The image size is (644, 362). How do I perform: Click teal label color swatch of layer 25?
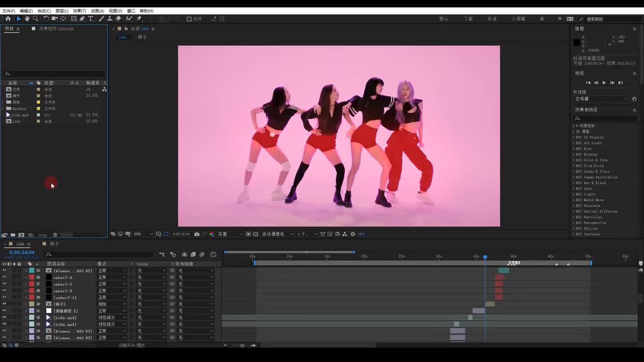pos(32,270)
